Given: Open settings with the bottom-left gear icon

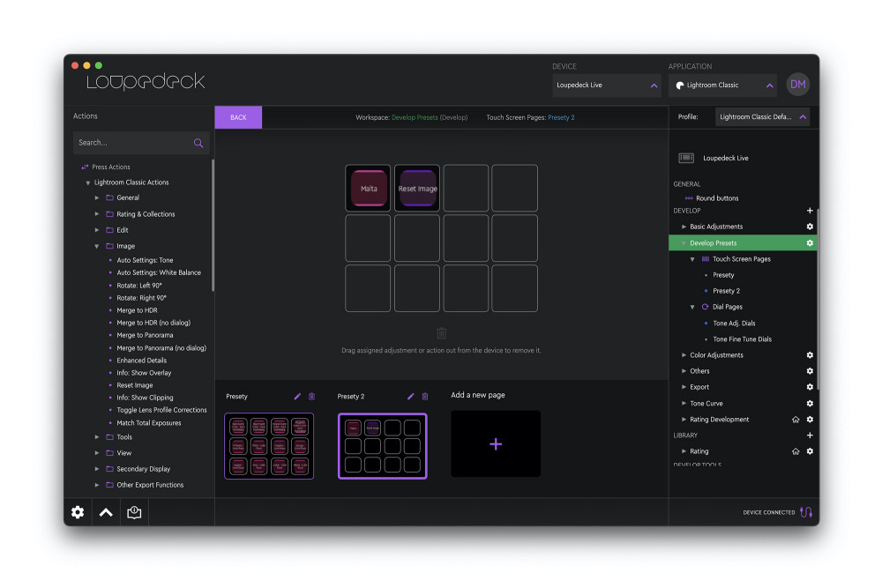Looking at the screenshot, I should (x=78, y=512).
